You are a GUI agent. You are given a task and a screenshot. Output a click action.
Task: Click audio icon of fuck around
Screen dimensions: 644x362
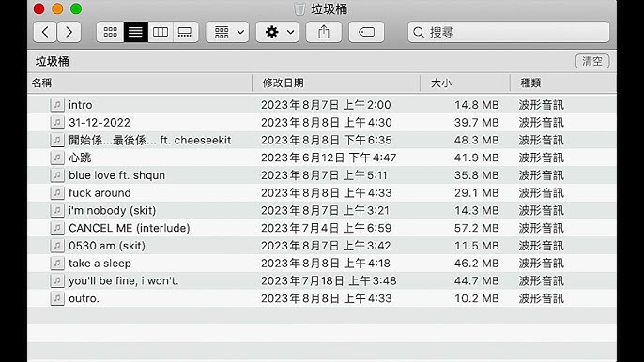[57, 192]
